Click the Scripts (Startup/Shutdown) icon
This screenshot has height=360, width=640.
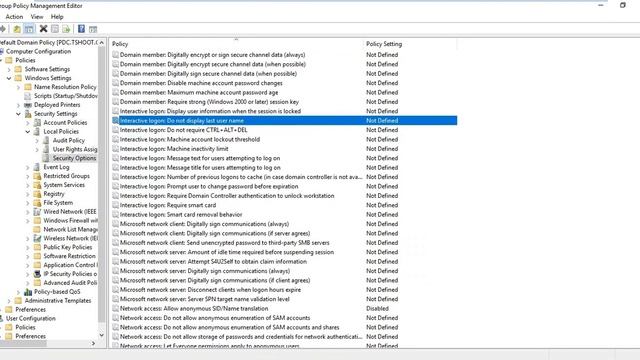pos(28,96)
